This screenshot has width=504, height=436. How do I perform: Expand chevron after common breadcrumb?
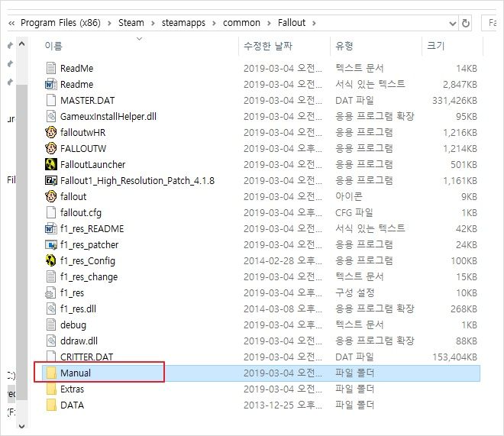[269, 23]
